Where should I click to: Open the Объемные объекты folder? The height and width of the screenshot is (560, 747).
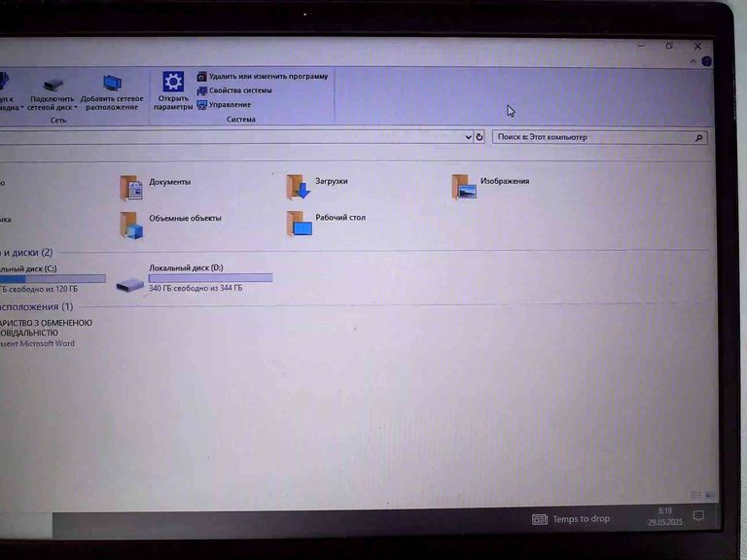point(131,224)
